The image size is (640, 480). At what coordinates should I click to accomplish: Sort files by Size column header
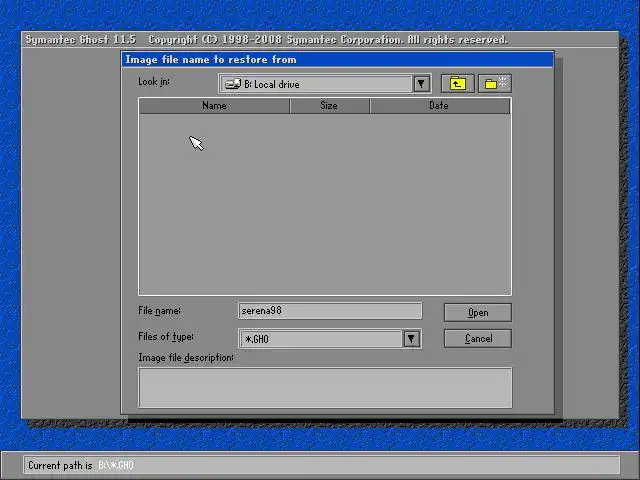point(329,106)
